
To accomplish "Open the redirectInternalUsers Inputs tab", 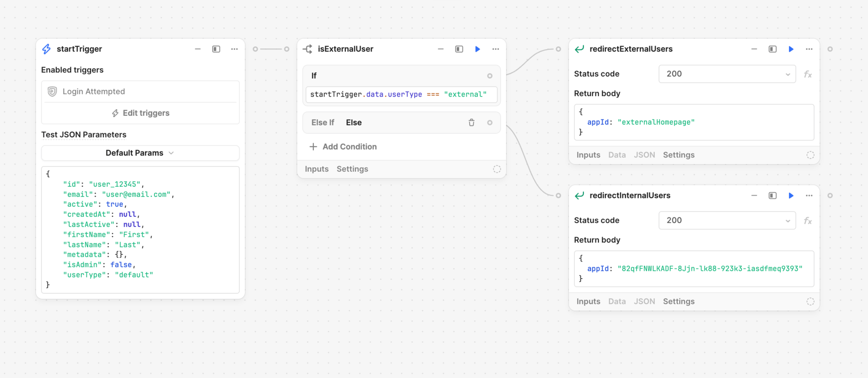I will pos(588,301).
